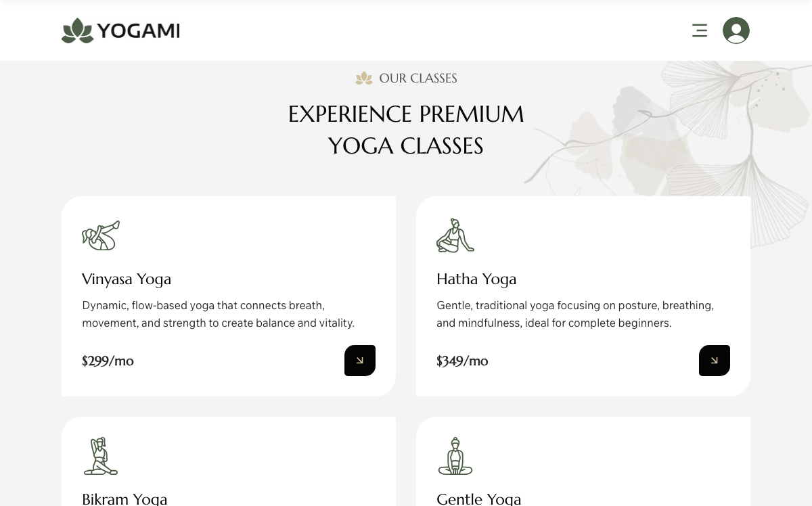Click the Vinyasa Yoga pose icon

tap(101, 235)
